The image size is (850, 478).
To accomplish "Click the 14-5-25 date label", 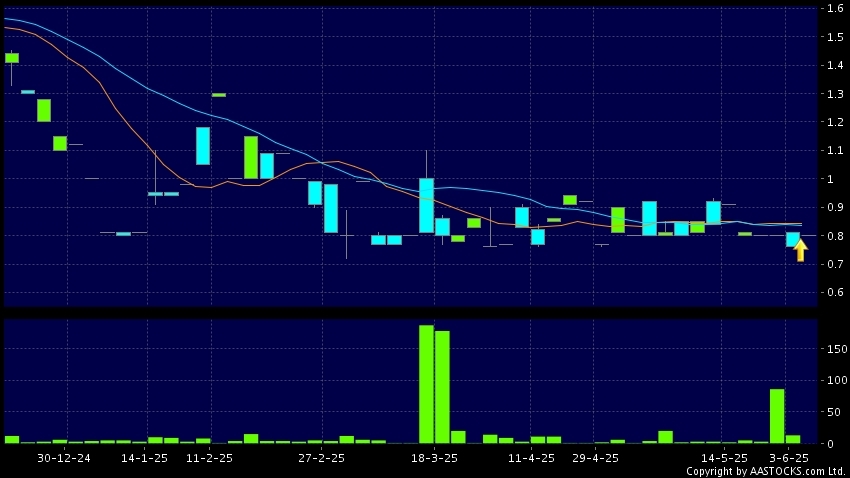I will point(724,458).
